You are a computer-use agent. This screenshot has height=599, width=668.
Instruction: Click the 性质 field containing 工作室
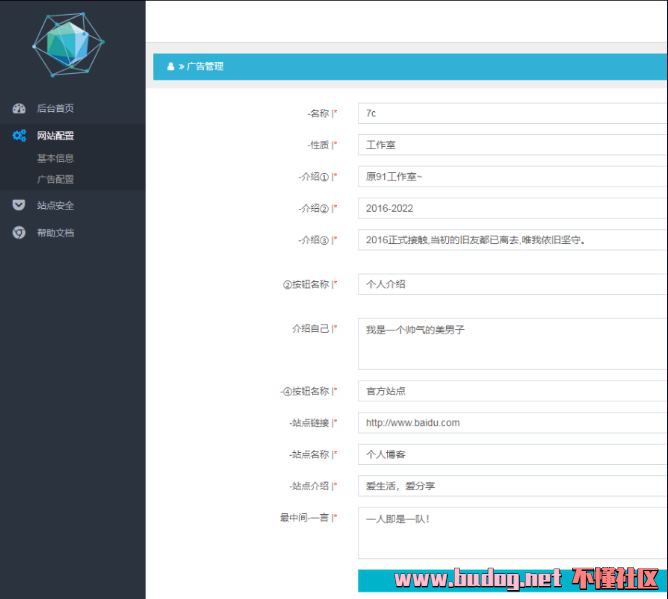512,145
